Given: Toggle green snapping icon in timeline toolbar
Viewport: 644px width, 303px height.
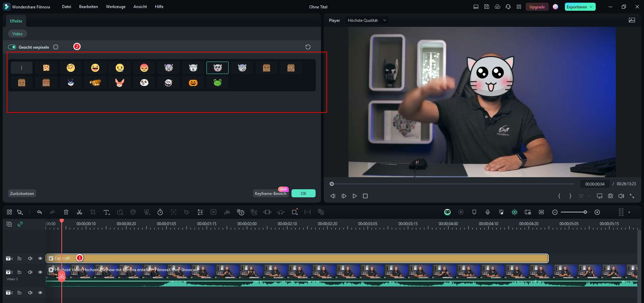Looking at the screenshot, I should (515, 212).
